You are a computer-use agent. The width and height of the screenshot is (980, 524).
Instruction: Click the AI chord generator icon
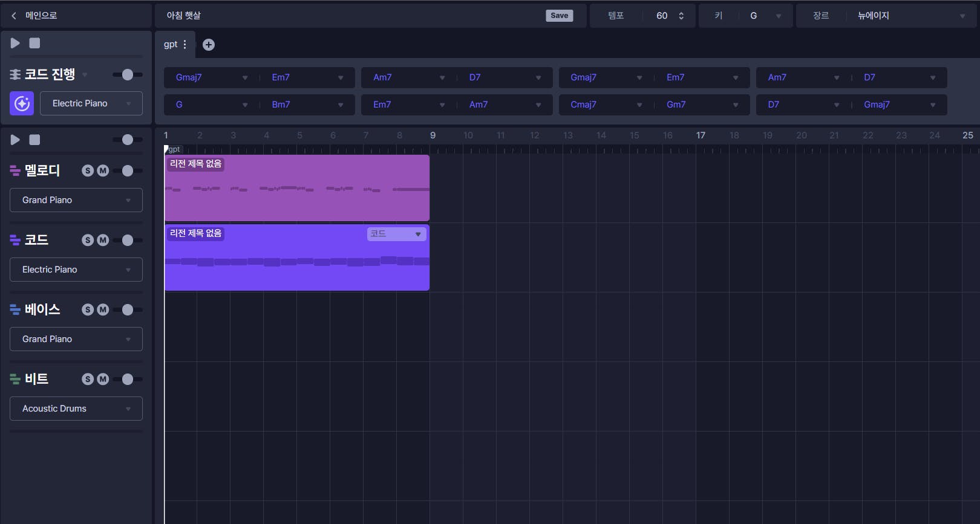coord(22,103)
